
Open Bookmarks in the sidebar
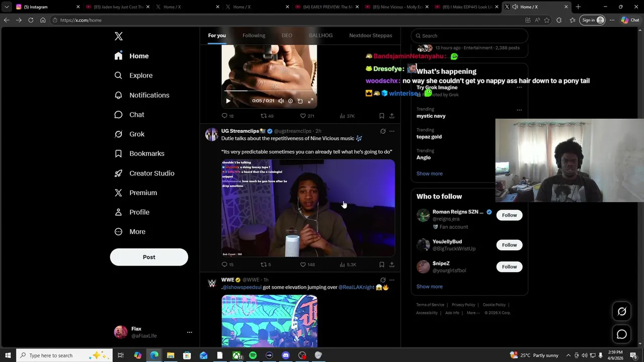pos(139,153)
